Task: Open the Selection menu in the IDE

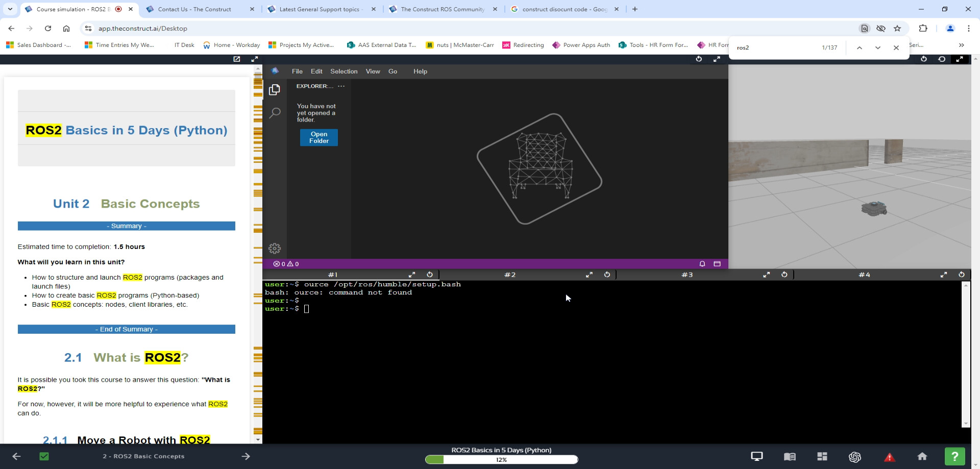Action: pos(344,71)
